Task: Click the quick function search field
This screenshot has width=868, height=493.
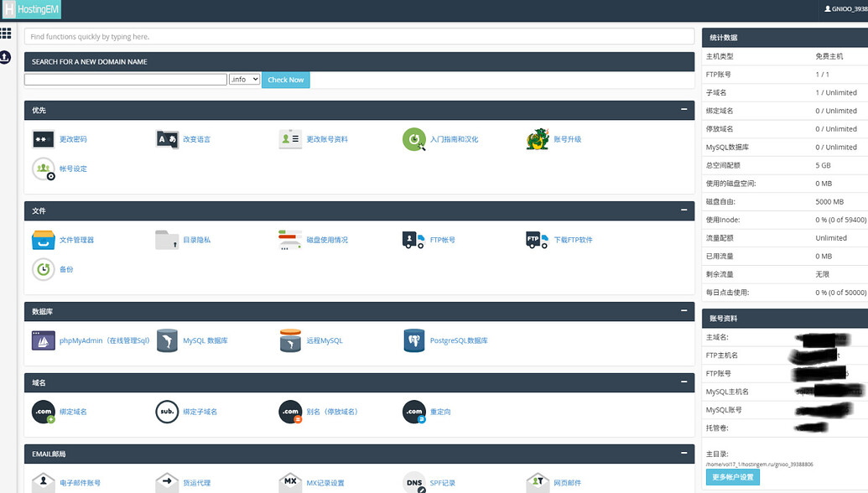Action: (x=359, y=37)
